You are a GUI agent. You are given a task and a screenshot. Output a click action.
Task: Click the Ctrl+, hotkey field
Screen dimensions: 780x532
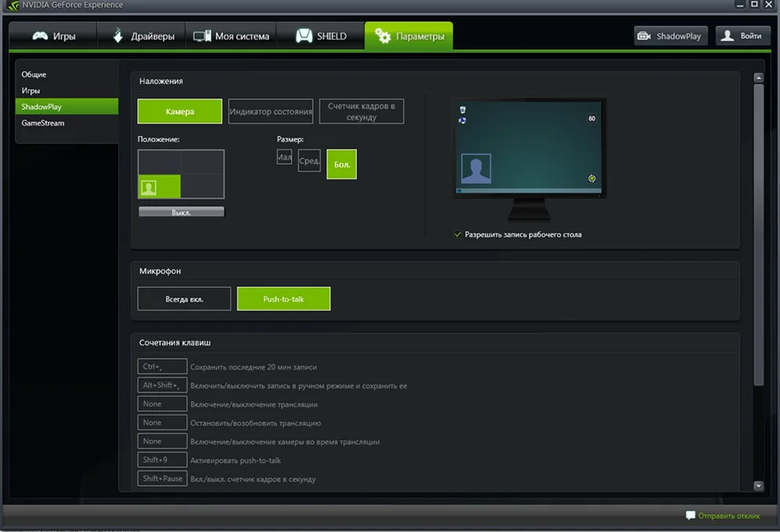pos(162,367)
